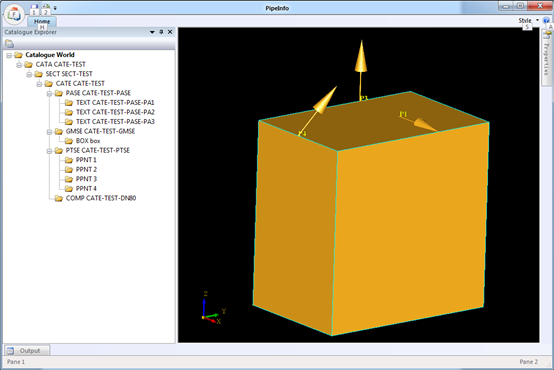Collapse the Catalogue World root node
Image resolution: width=554 pixels, height=370 pixels.
[x=9, y=55]
